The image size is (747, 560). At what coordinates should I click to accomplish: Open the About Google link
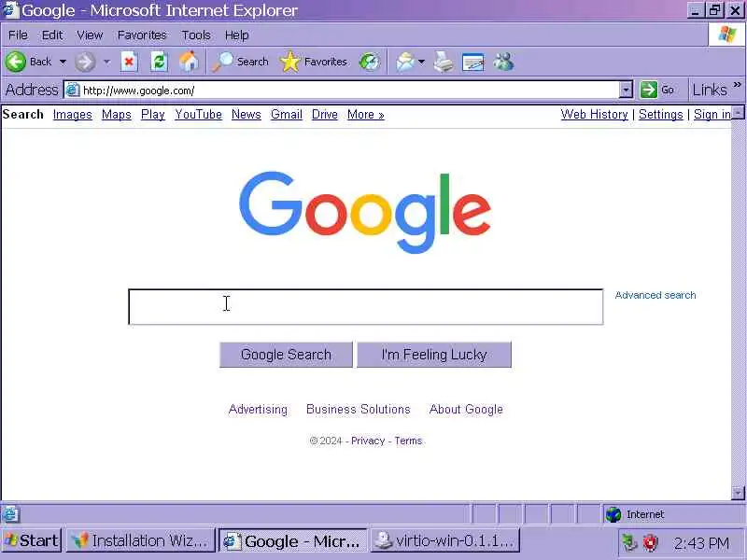[x=466, y=409]
